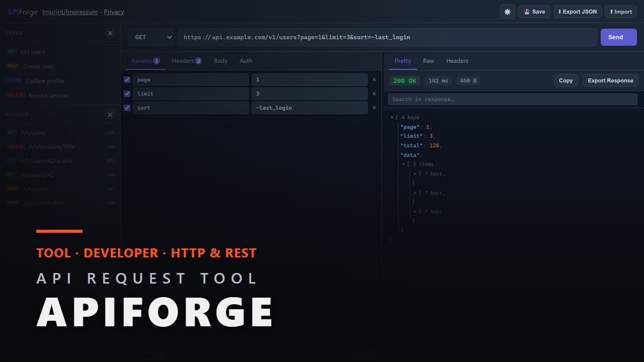This screenshot has height=362, width=644.
Task: Switch to the request Headers tab with badge 2
Action: pos(187,61)
